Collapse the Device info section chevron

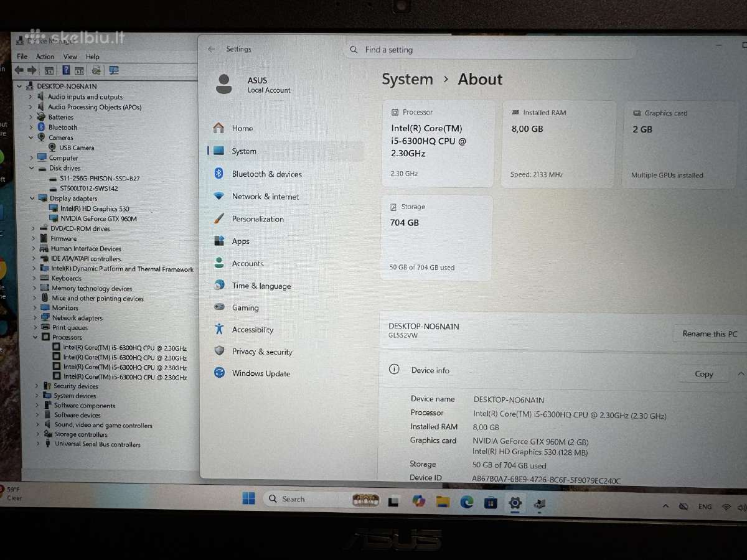[x=740, y=374]
